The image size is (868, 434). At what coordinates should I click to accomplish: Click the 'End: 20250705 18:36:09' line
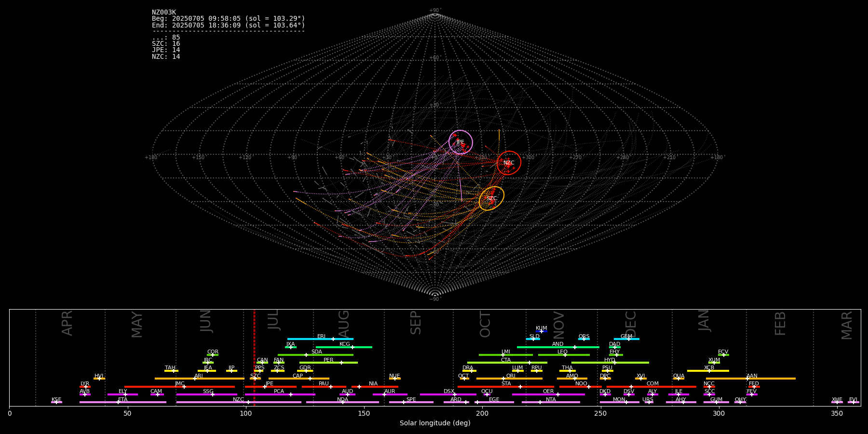coord(229,25)
